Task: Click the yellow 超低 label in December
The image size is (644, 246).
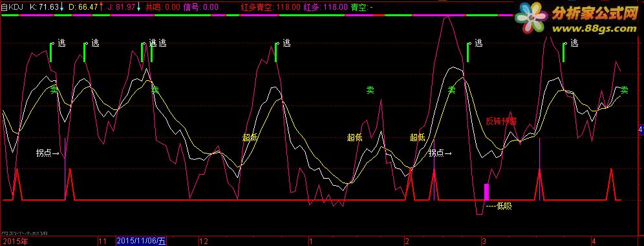Action: click(250, 138)
